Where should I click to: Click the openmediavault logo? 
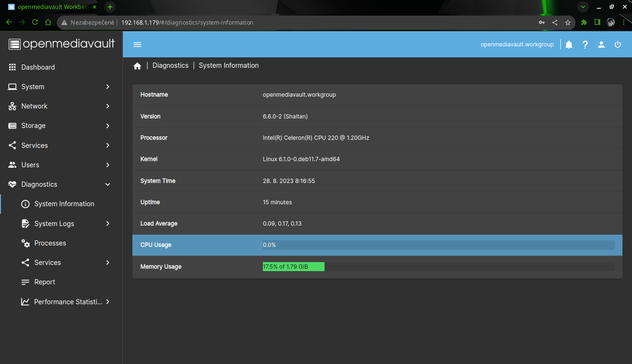click(62, 44)
